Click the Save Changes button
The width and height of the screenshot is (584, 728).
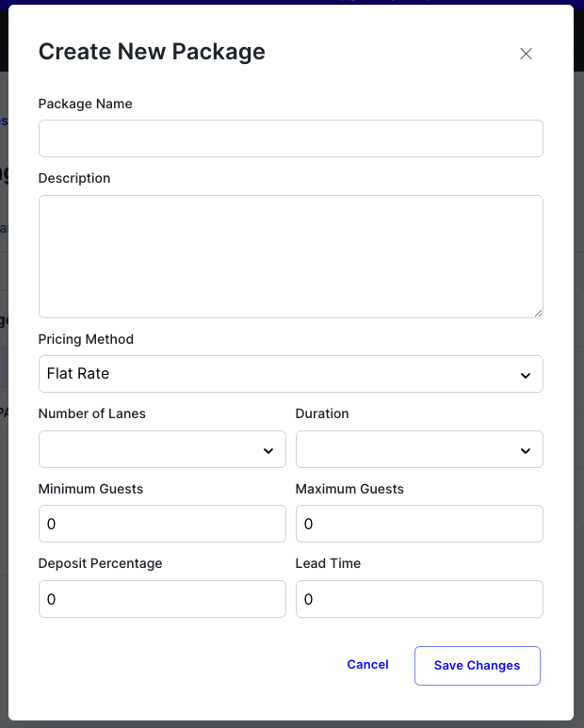477,666
